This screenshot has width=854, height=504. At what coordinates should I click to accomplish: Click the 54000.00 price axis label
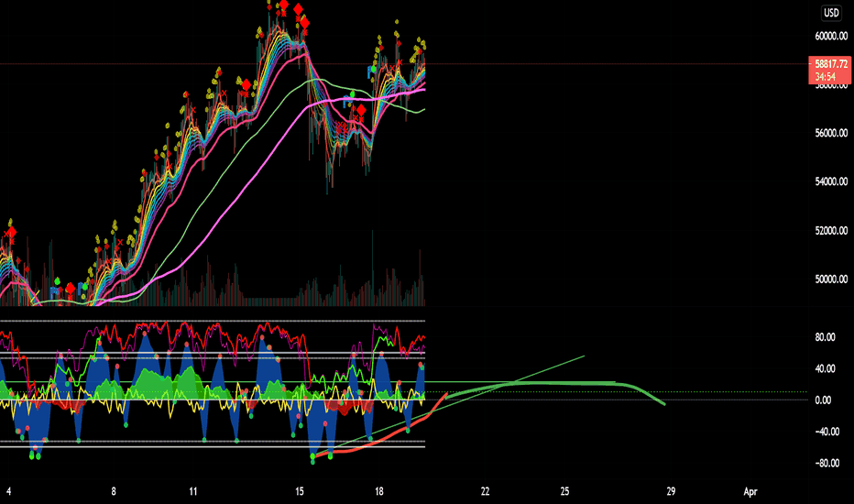831,181
